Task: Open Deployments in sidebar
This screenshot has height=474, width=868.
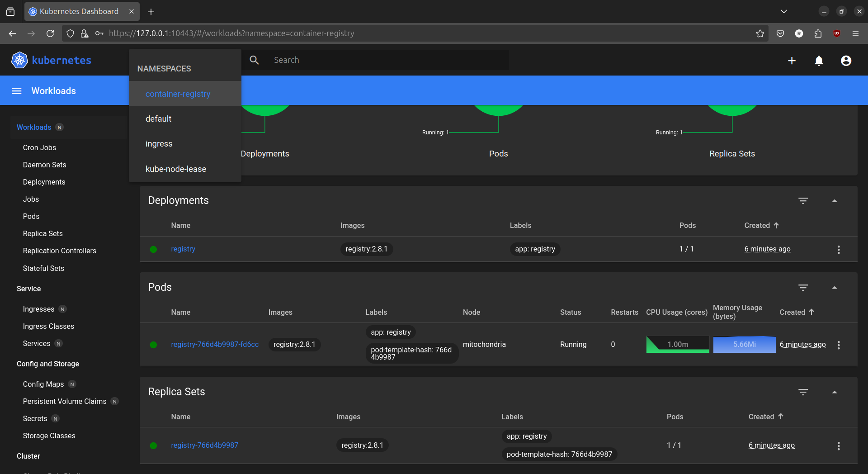Action: pos(44,182)
